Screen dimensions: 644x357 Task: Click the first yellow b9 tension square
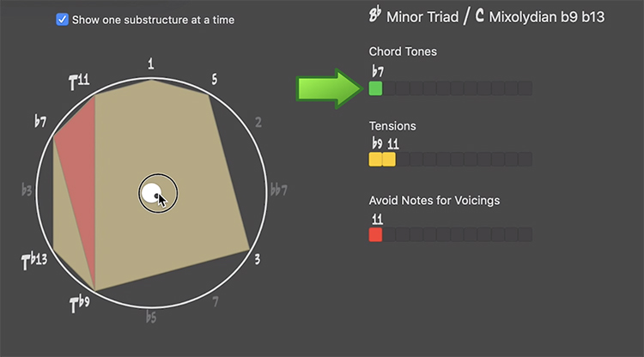pos(375,160)
